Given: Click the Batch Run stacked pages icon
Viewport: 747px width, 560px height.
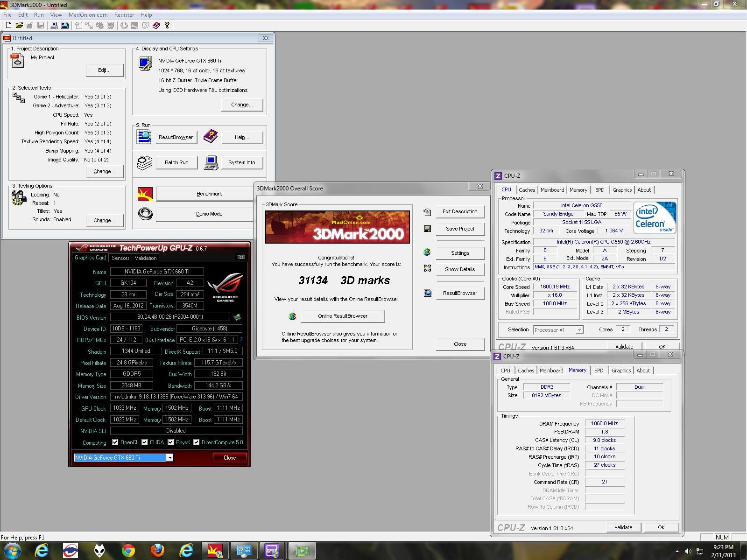Looking at the screenshot, I should [145, 162].
